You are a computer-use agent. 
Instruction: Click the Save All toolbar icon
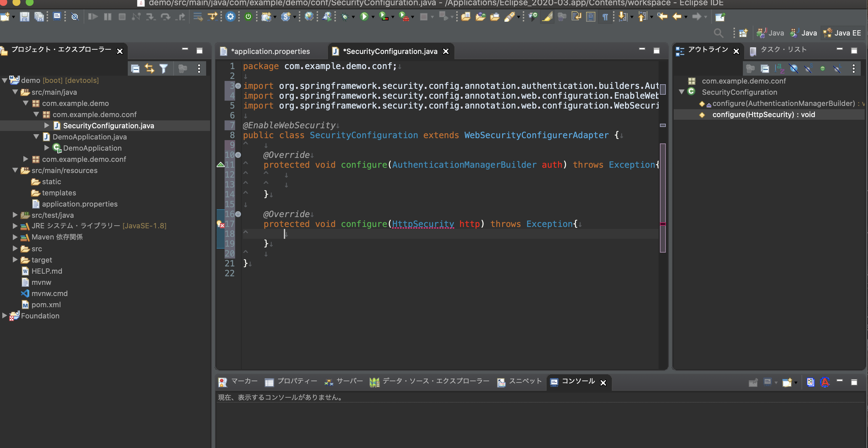[39, 17]
